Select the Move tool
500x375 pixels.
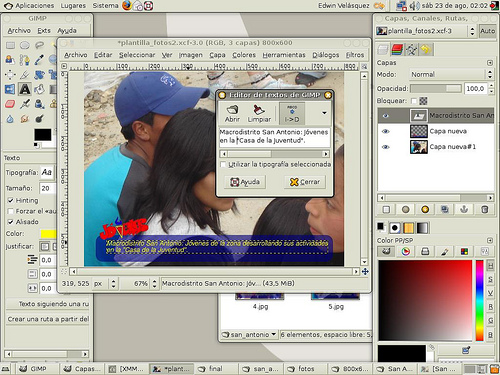(10, 74)
